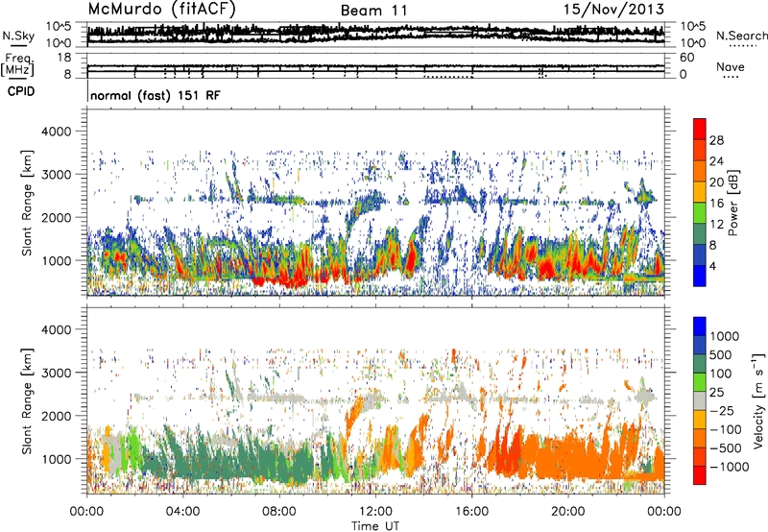The image size is (768, 532).
Task: Click the gray ±25 m/s velocity colorbar segment
Action: click(700, 400)
